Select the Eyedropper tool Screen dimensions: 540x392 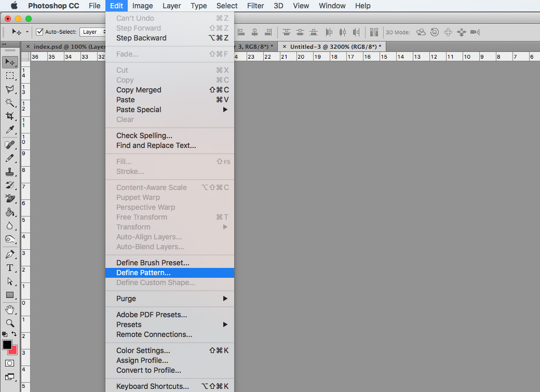pyautogui.click(x=10, y=130)
